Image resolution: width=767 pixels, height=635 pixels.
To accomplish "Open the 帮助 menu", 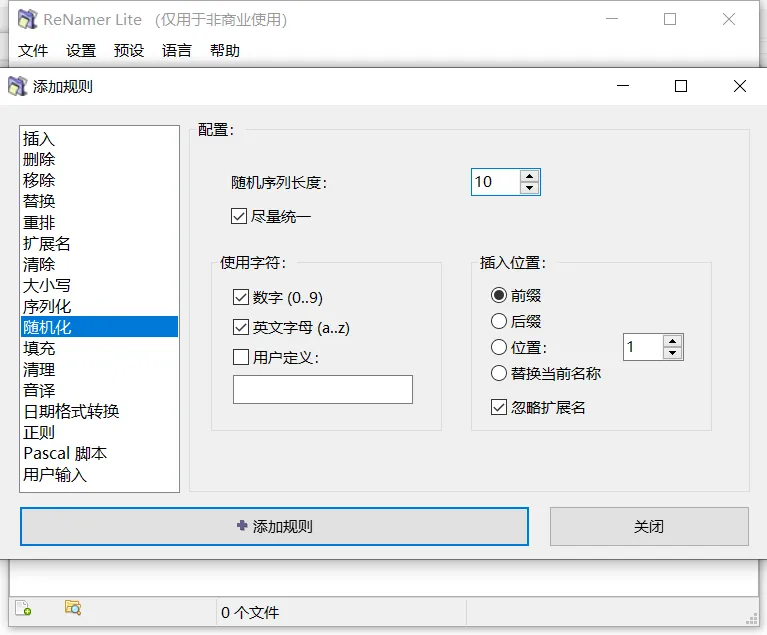I will (225, 50).
